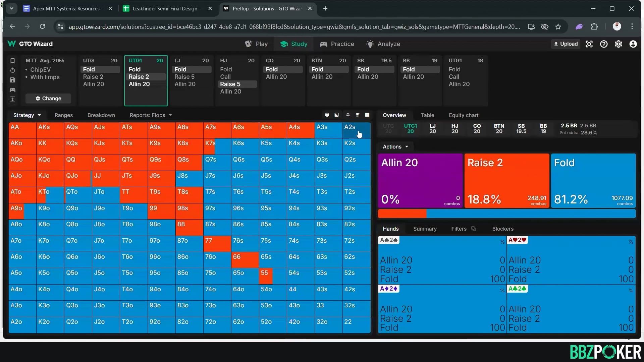
Task: Expand the Strategy dropdown
Action: pyautogui.click(x=27, y=115)
